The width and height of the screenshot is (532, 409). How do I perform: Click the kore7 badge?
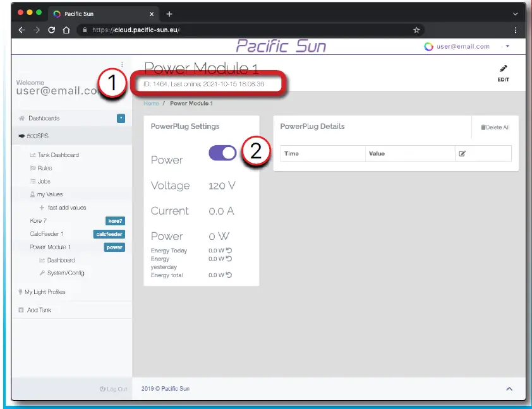(115, 221)
